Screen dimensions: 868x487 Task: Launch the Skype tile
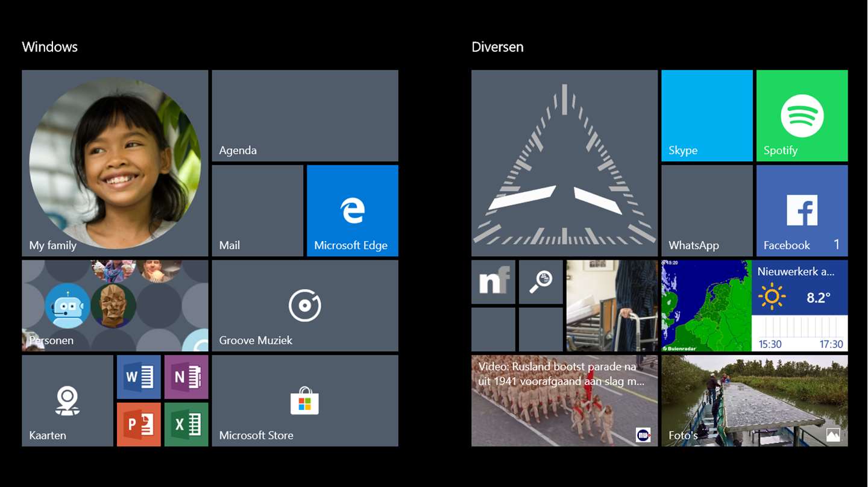point(707,116)
